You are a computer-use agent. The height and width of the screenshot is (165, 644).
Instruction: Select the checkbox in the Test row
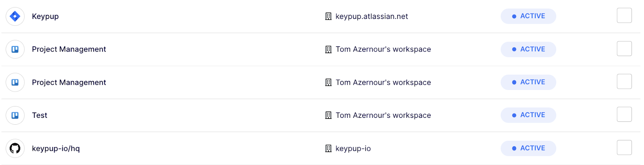click(624, 115)
